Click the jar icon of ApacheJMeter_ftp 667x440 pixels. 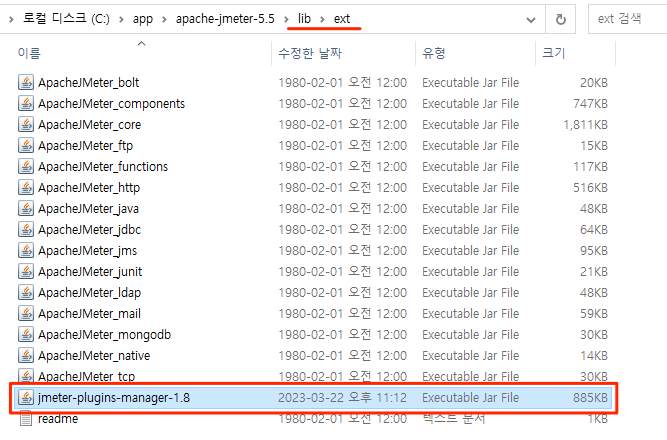26,146
